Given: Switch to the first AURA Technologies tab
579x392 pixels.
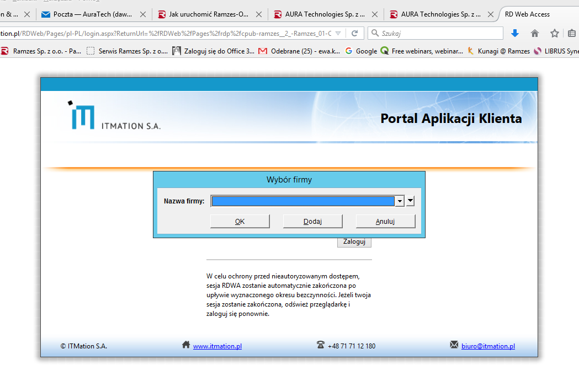Looking at the screenshot, I should pyautogui.click(x=325, y=14).
